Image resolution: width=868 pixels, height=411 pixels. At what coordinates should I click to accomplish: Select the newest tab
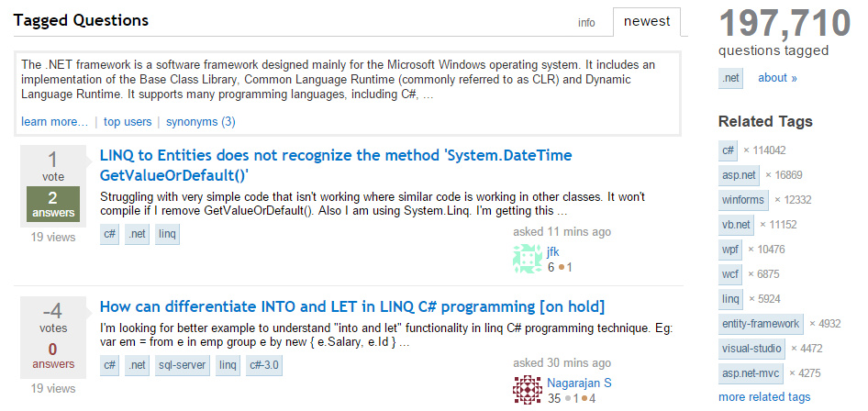coord(647,22)
